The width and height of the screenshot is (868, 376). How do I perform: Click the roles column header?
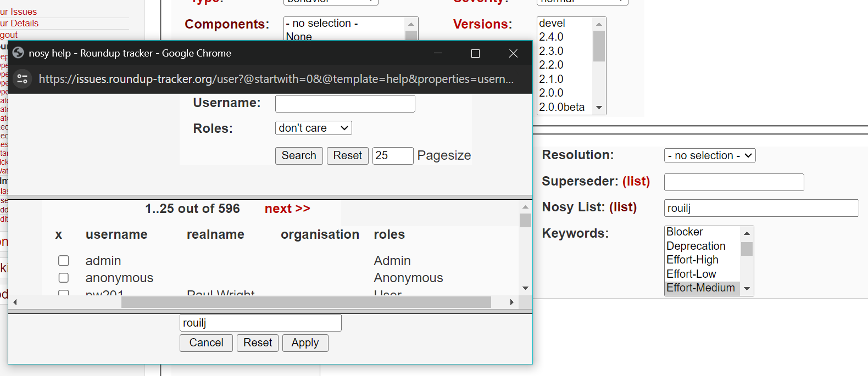[x=389, y=234]
